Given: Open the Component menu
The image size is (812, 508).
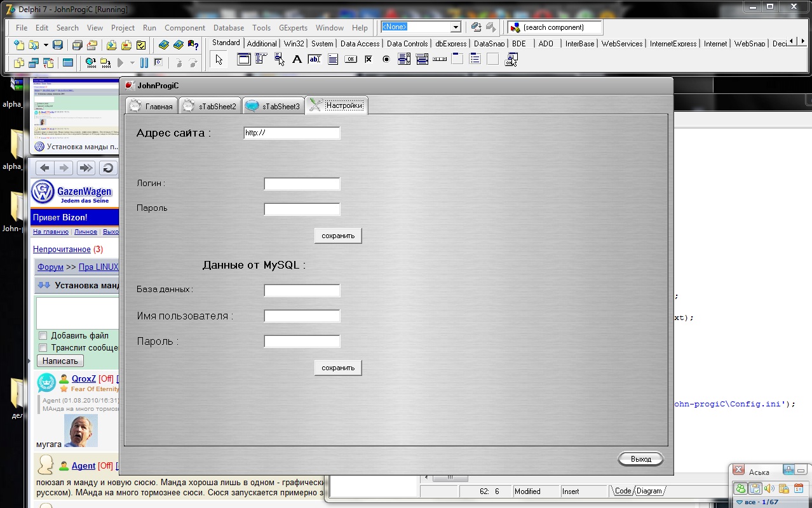Looking at the screenshot, I should (x=185, y=28).
